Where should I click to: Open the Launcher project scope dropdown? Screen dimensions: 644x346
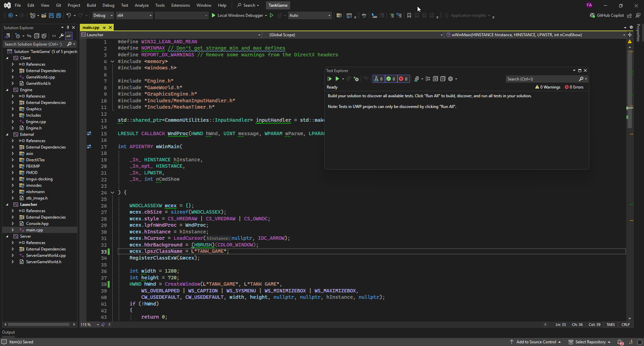tap(171, 35)
